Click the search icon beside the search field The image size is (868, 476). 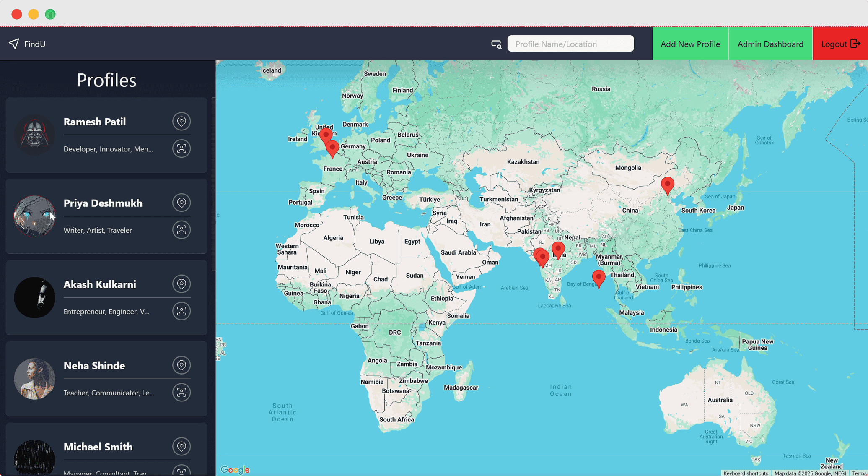coord(496,44)
